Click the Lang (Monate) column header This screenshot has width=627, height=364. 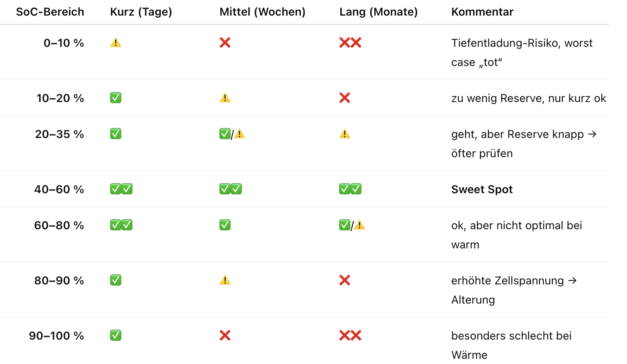point(378,12)
